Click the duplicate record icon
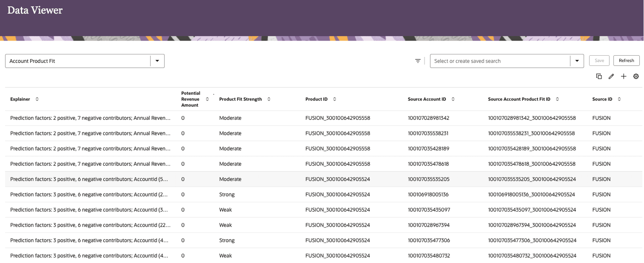 [599, 76]
